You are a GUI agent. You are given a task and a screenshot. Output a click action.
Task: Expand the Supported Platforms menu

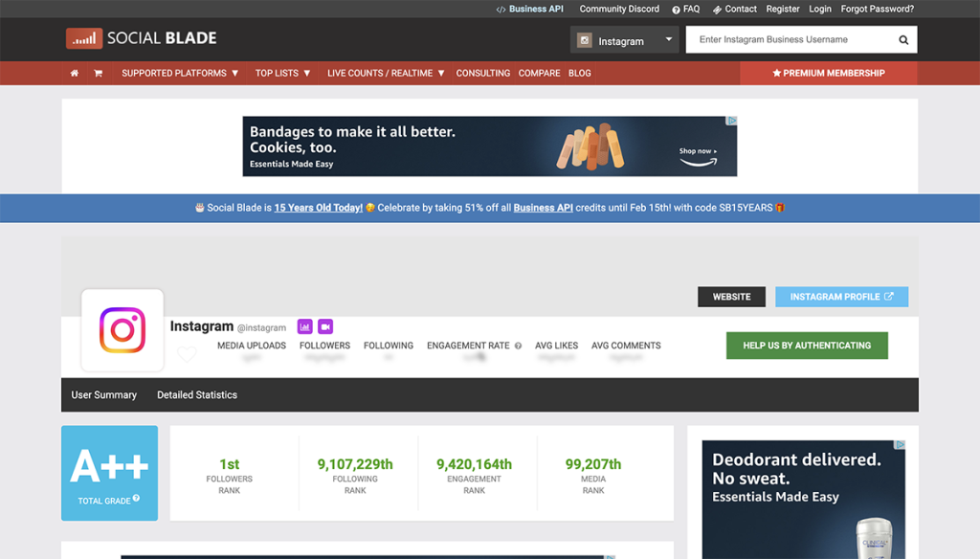(180, 73)
